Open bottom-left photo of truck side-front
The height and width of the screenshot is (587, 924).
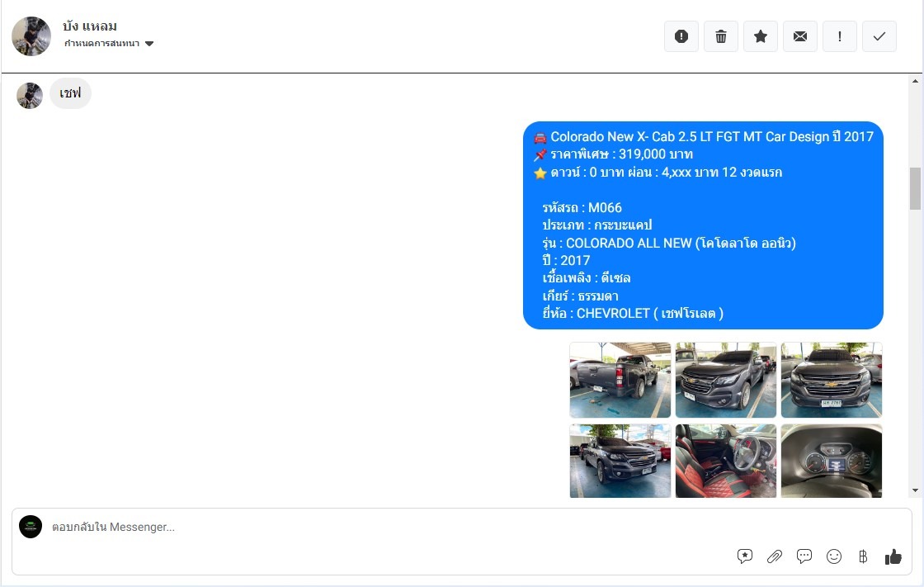point(620,461)
